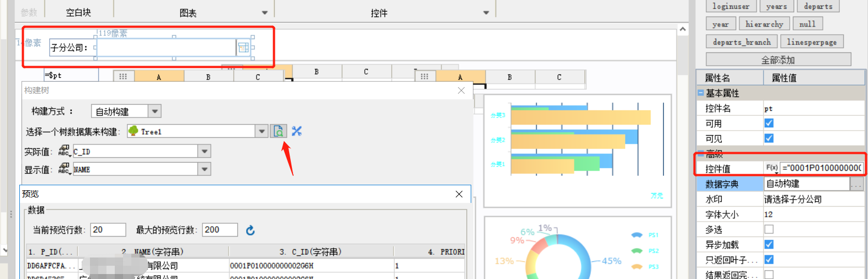Click the departs parameter button
The width and height of the screenshot is (868, 279).
click(818, 7)
